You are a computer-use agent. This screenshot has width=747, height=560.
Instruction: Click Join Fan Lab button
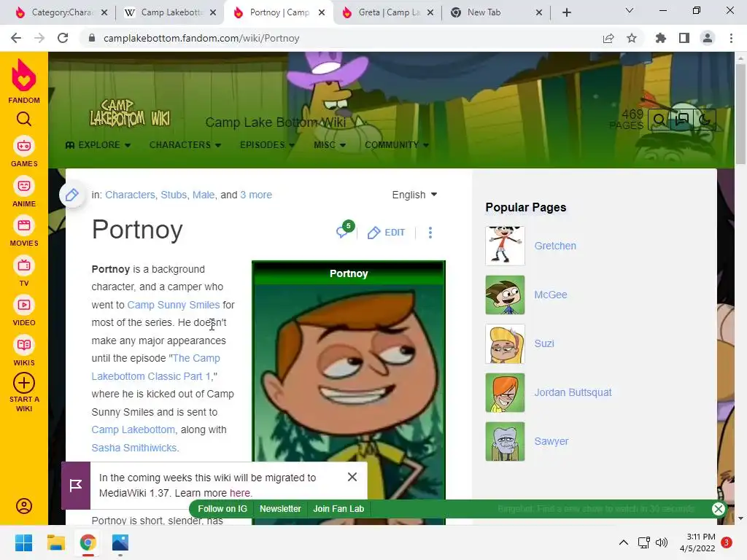click(x=338, y=508)
